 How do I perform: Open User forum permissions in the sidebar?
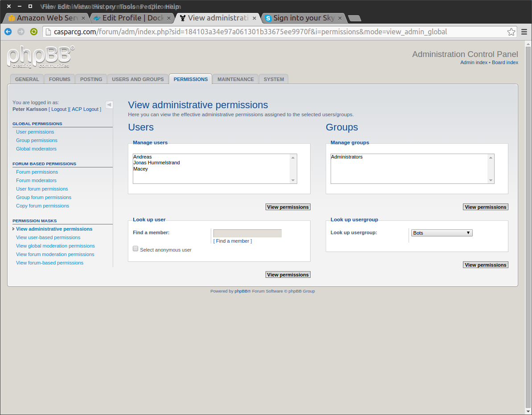click(x=42, y=189)
